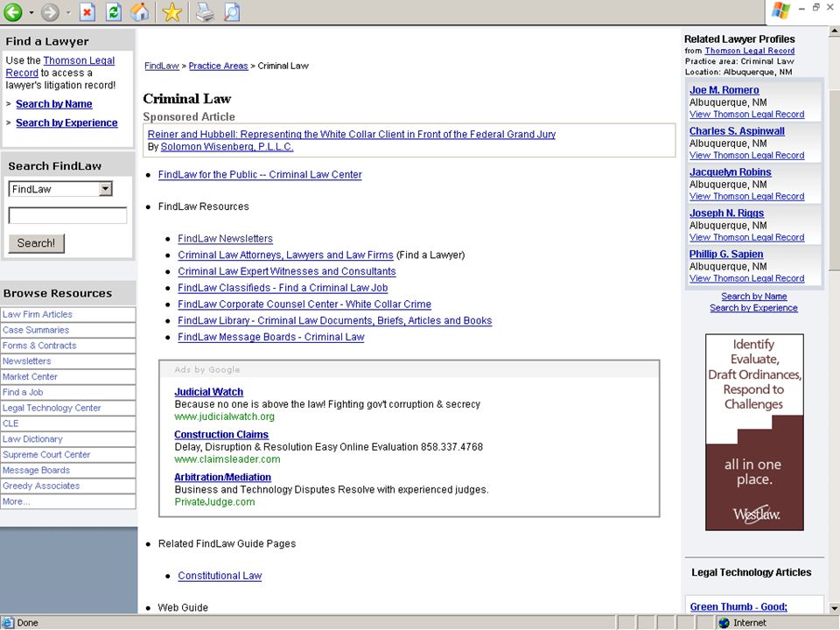The height and width of the screenshot is (630, 840).
Task: Open the Thomson Legal Record link in sidebar
Action: (60, 66)
